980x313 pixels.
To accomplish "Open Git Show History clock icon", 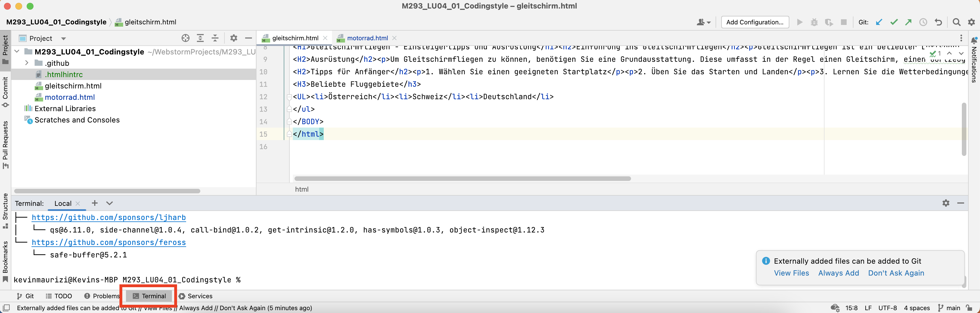I will (x=923, y=22).
